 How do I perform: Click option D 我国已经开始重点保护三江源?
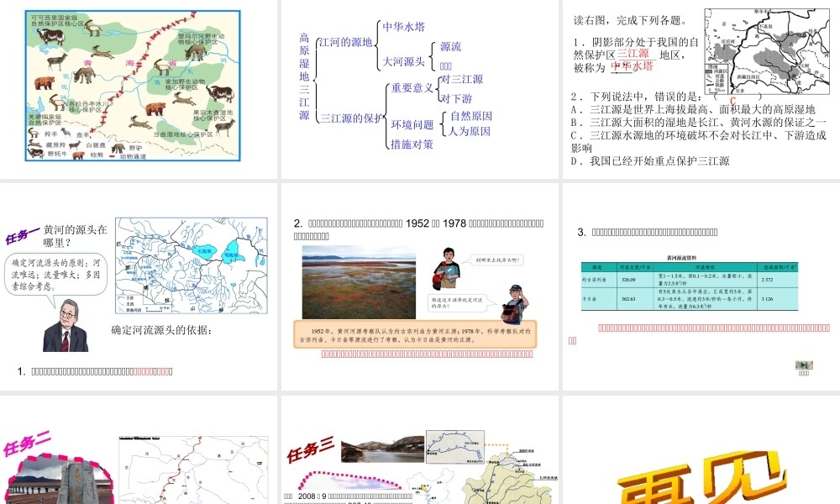(650, 161)
